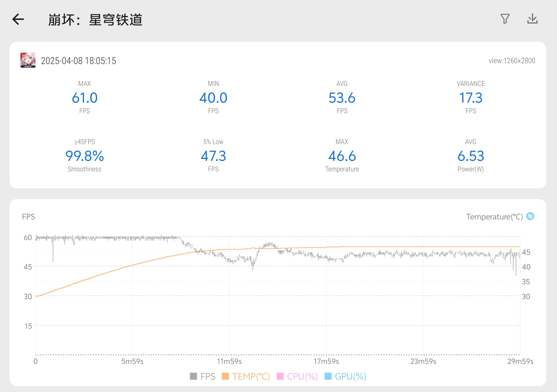Click the 99.8% Smoothness value
The image size is (557, 392).
coord(85,156)
